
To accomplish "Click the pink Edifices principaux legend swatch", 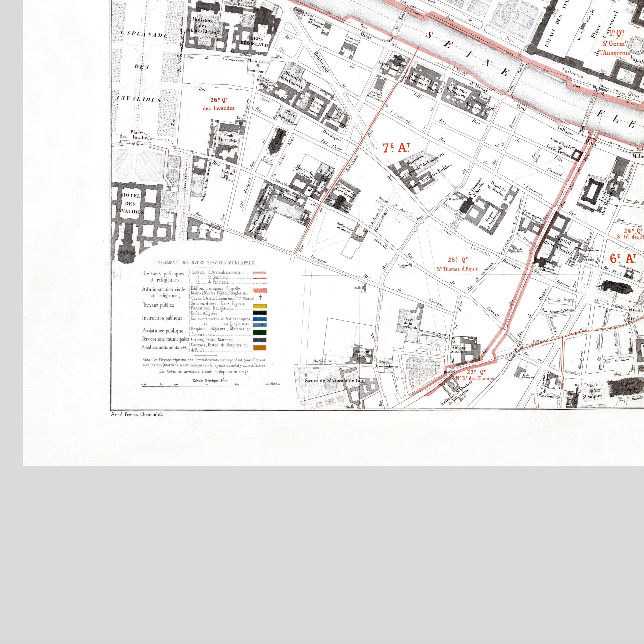I will (x=259, y=291).
